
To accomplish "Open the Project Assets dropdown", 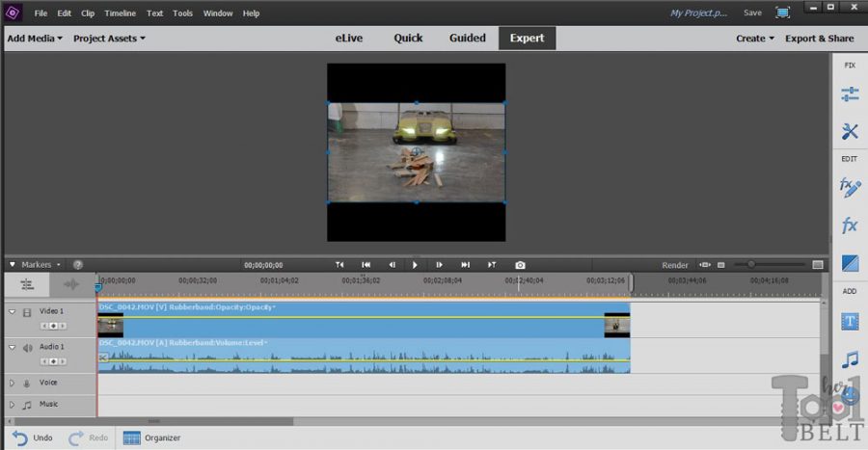I will click(x=109, y=39).
